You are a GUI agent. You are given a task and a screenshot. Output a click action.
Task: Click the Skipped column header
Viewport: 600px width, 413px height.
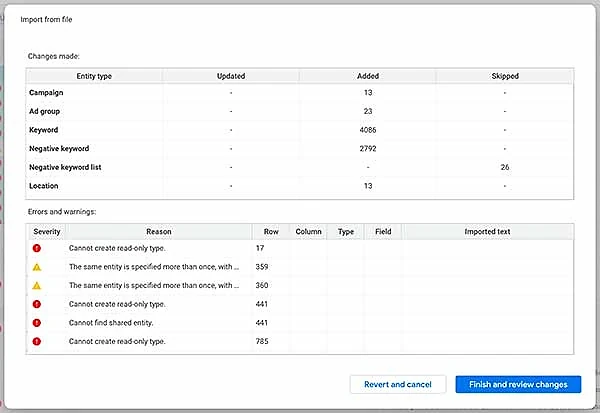point(505,76)
